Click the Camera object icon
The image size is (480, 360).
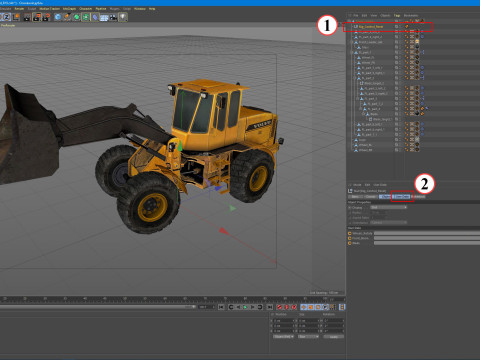(114, 17)
